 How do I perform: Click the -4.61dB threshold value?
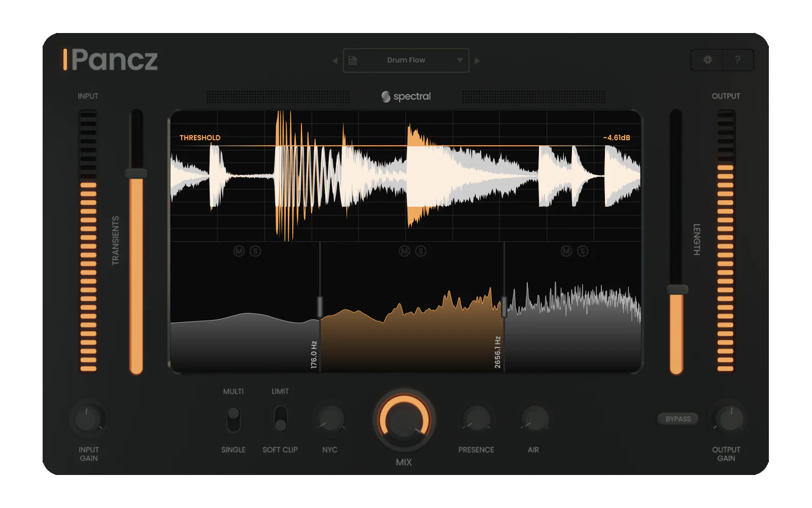[x=617, y=138]
